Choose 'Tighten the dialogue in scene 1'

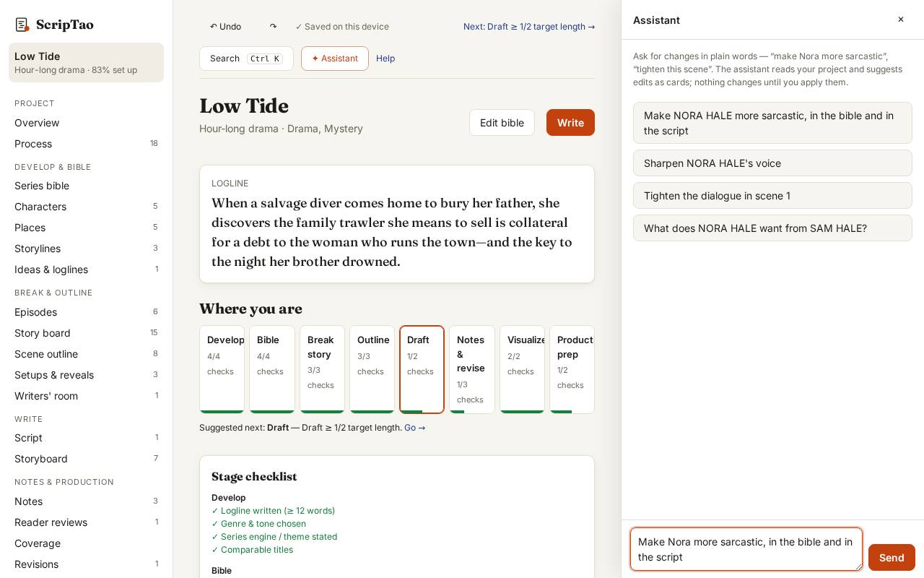tap(772, 196)
